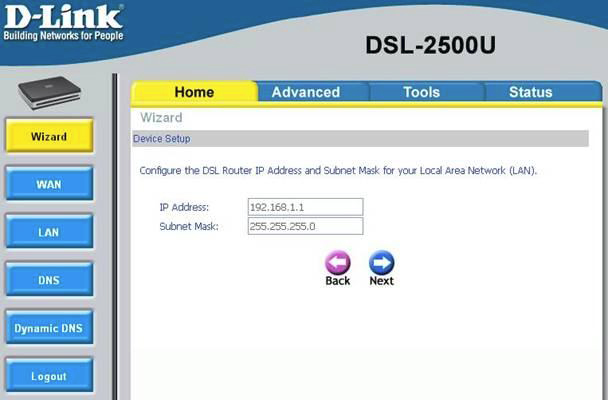Screen dimensions: 608x400
Task: Click the blue Next arrow icon
Action: [x=382, y=262]
